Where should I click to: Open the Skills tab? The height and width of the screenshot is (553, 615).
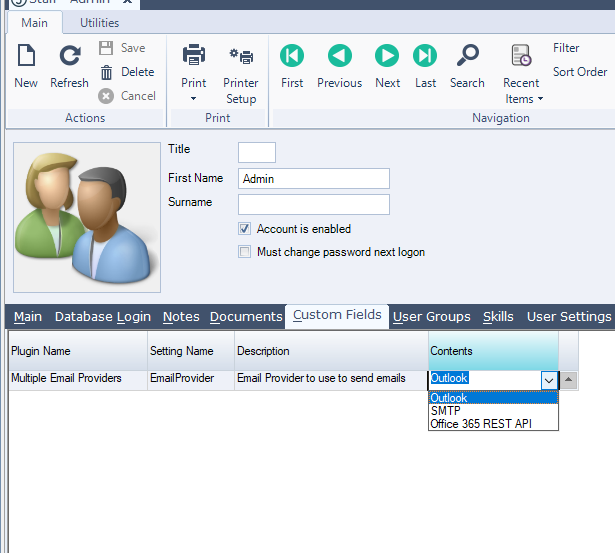[x=498, y=317]
